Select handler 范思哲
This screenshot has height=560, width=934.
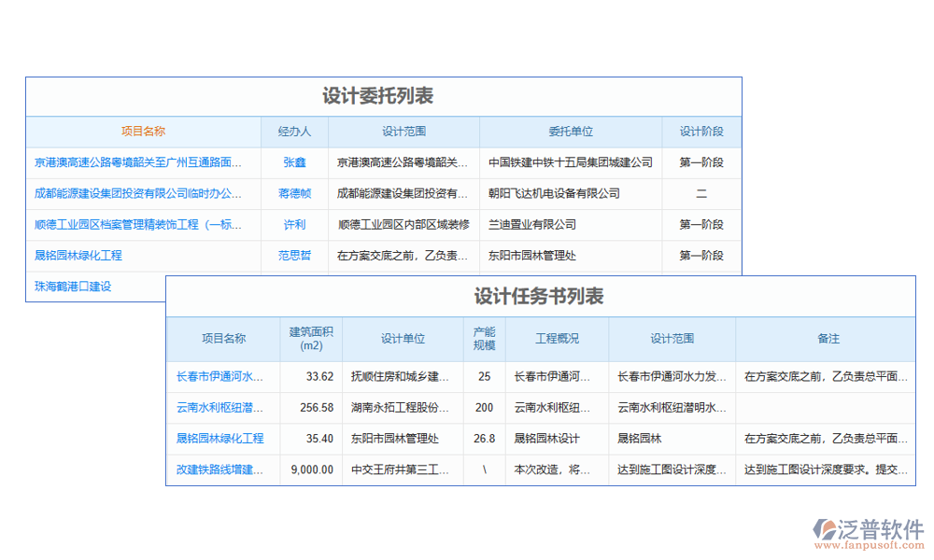[295, 255]
